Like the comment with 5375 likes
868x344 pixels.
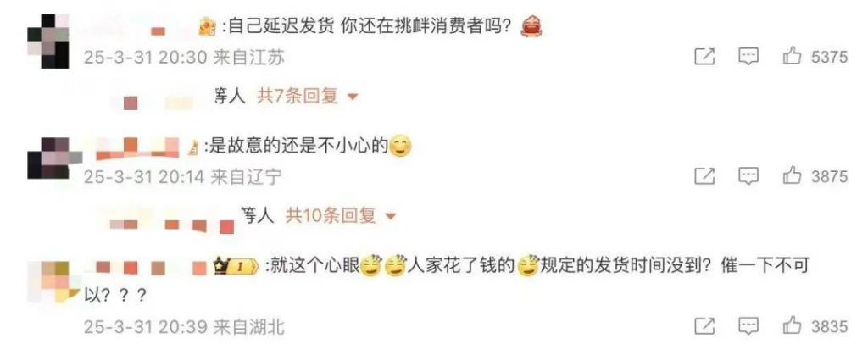793,56
